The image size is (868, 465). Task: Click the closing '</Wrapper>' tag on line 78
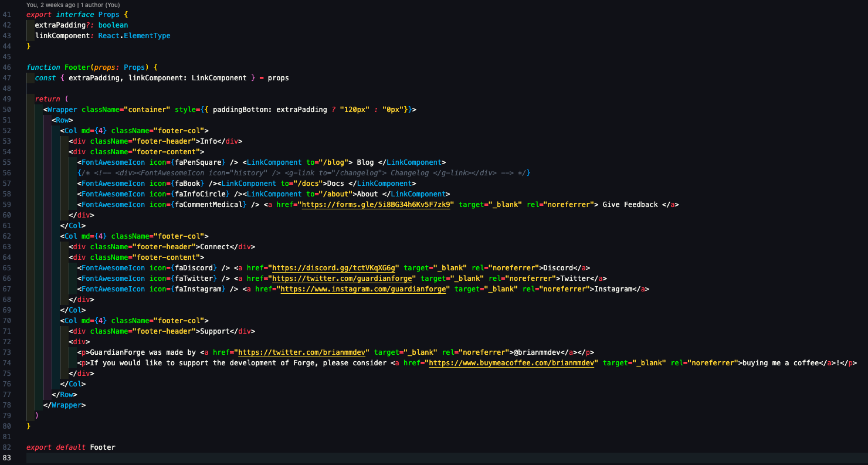click(x=65, y=405)
